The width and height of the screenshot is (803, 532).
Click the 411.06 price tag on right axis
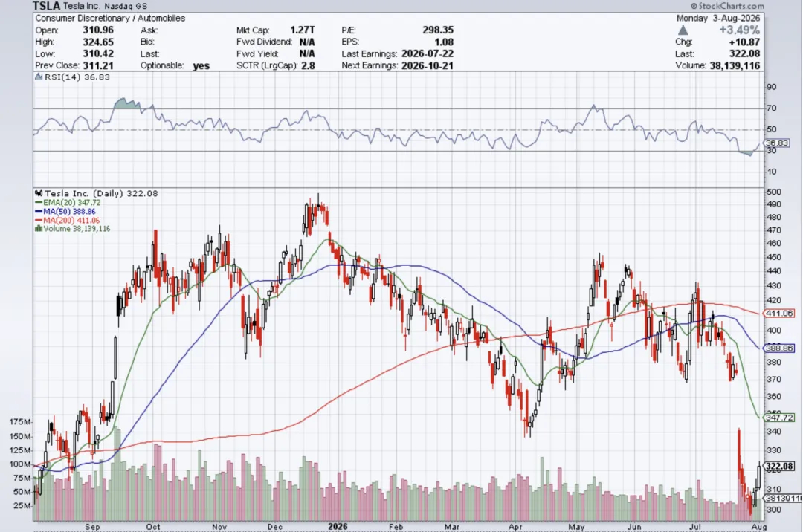(x=778, y=313)
